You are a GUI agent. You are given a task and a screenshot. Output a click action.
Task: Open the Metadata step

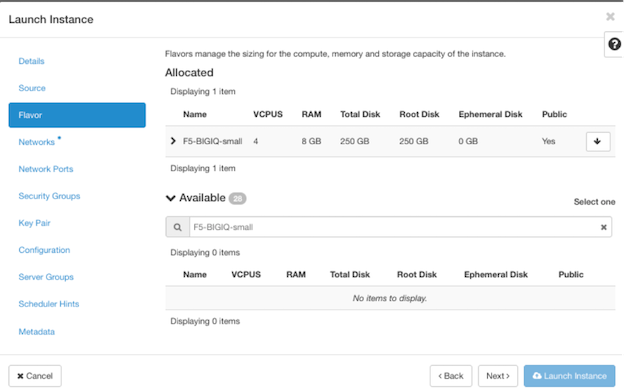(37, 332)
